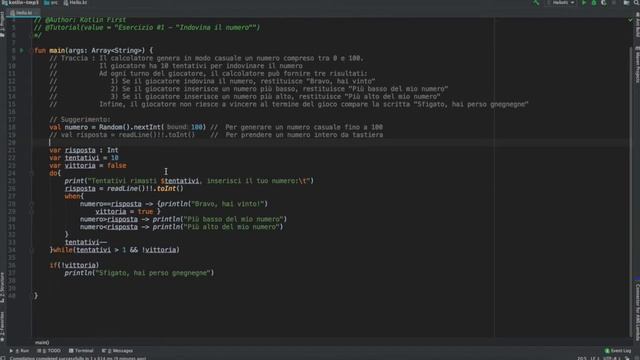Image resolution: width=640 pixels, height=360 pixels.
Task: Open the Structure side panel button
Action: pyautogui.click(x=2, y=288)
